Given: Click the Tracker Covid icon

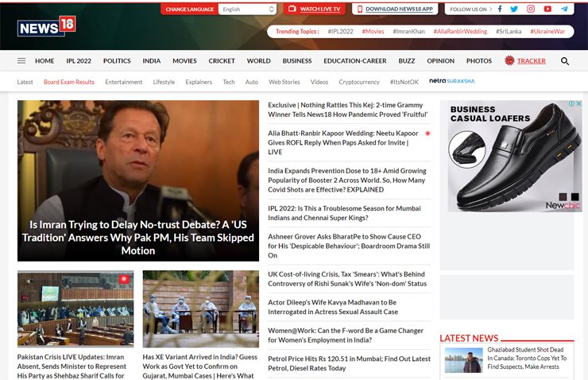Looking at the screenshot, I should (509, 60).
